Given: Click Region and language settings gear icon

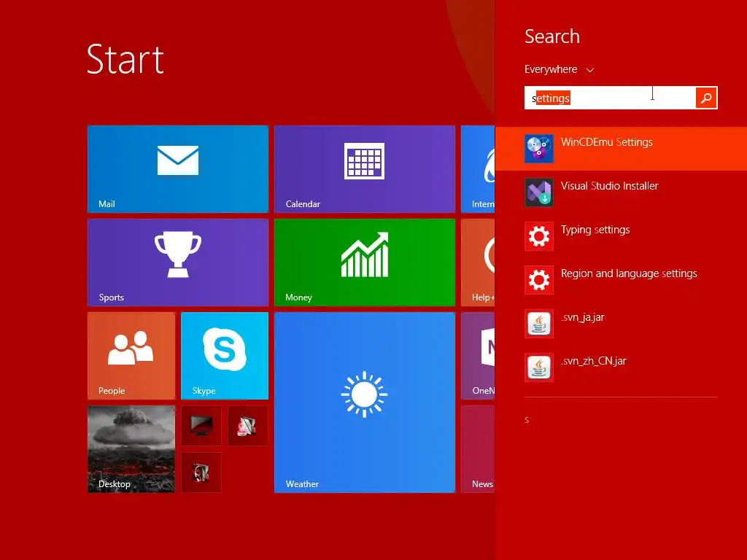Looking at the screenshot, I should [x=539, y=280].
